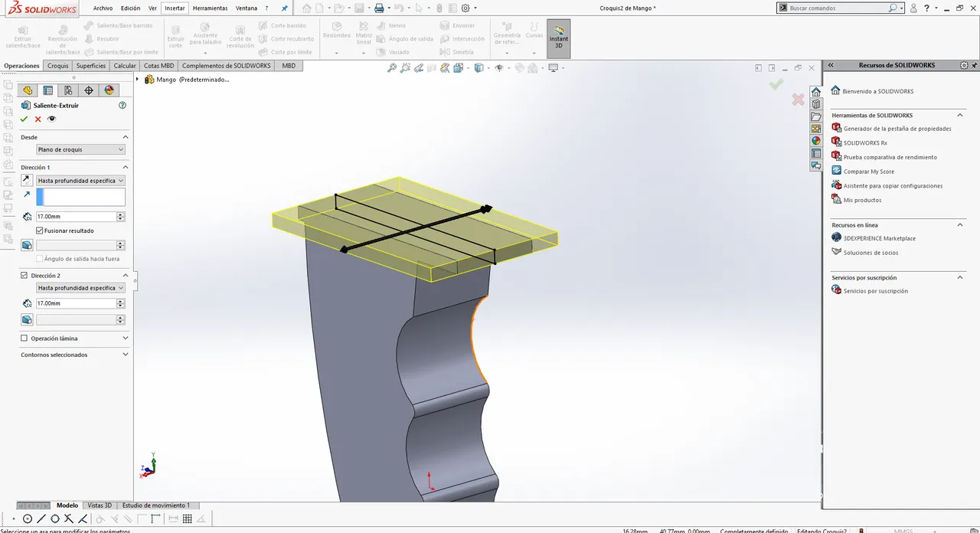This screenshot has width=980, height=533.
Task: Open the File Explorer task pane tab
Action: point(816,116)
